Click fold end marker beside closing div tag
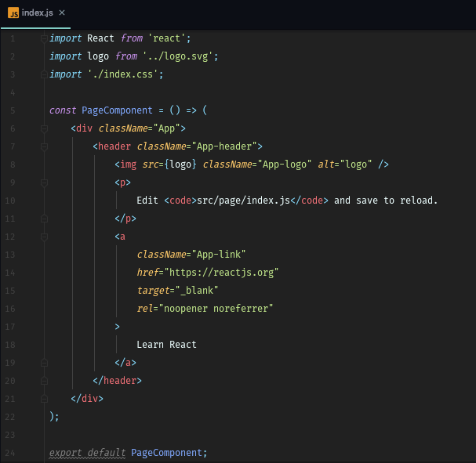This screenshot has height=463, width=476. 43,399
